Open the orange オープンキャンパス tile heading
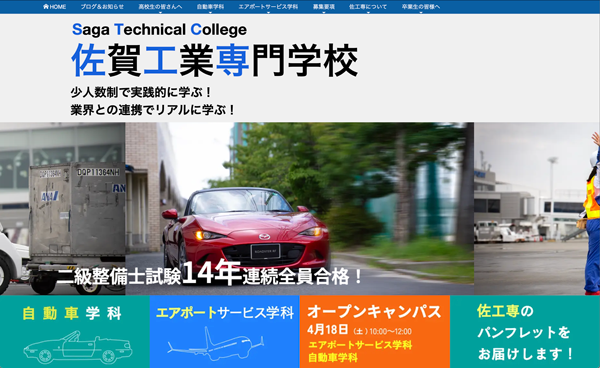Screen dimensions: 600x368 pos(374,311)
